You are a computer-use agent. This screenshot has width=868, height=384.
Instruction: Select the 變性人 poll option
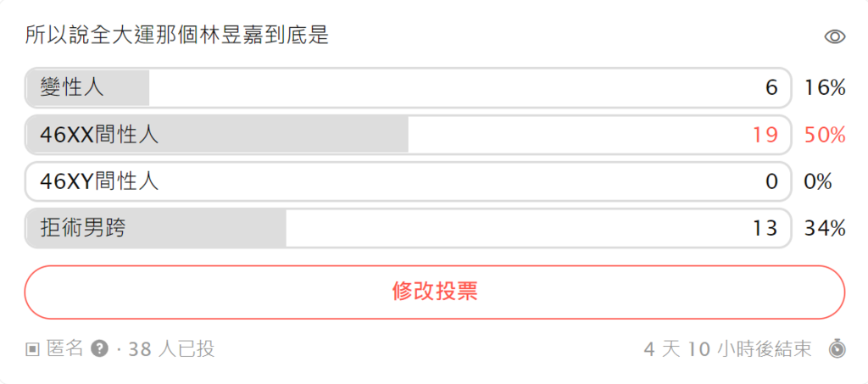pyautogui.click(x=408, y=88)
